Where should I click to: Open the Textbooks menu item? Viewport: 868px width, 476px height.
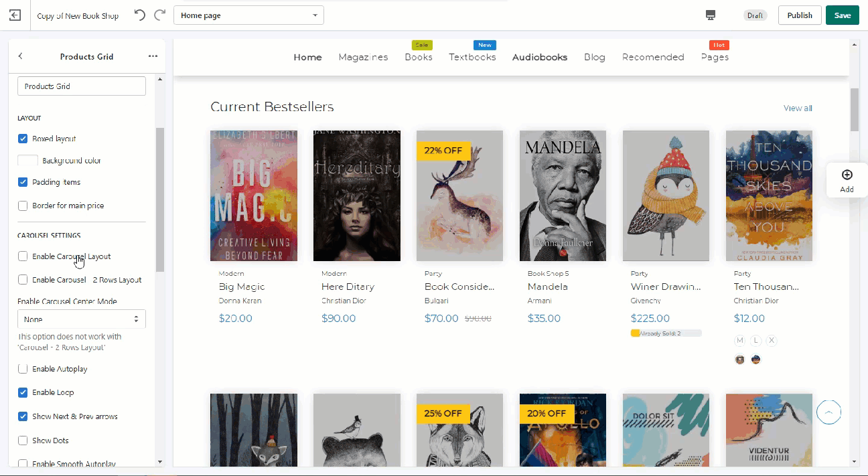[472, 58]
